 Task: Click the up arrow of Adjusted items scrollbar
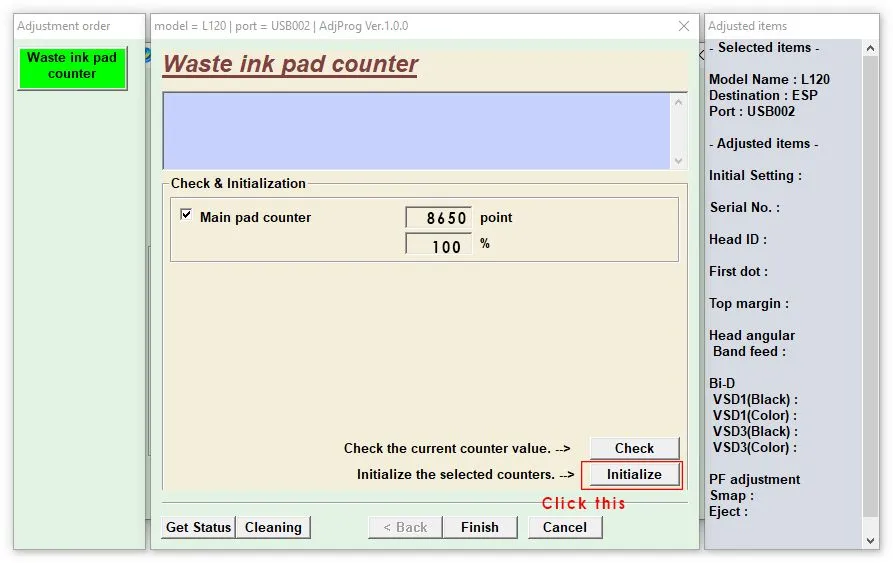coord(870,48)
